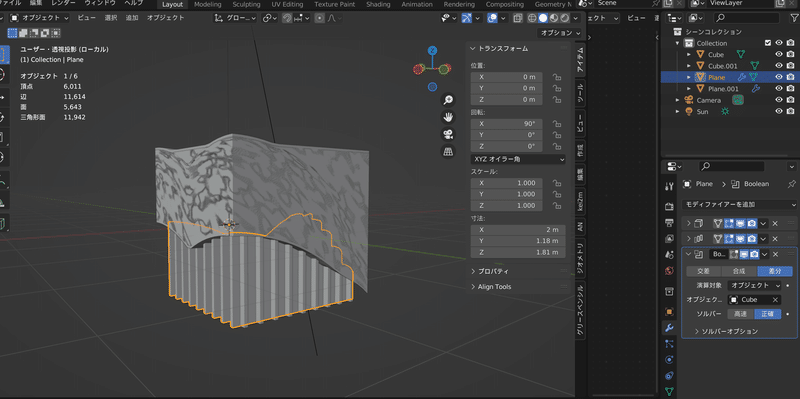The height and width of the screenshot is (399, 800).
Task: Select 交差 boolean operation
Action: click(x=704, y=271)
